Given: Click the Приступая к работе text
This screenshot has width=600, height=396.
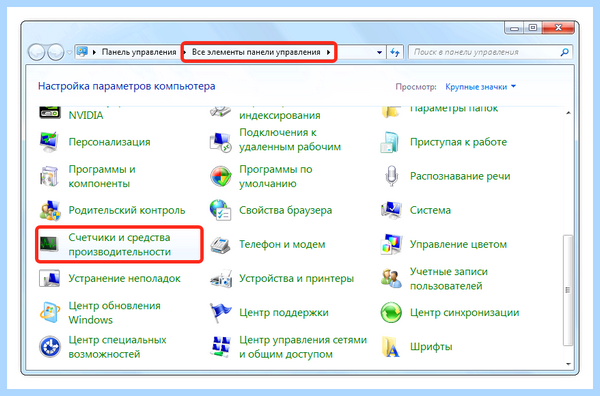Looking at the screenshot, I should [x=458, y=142].
